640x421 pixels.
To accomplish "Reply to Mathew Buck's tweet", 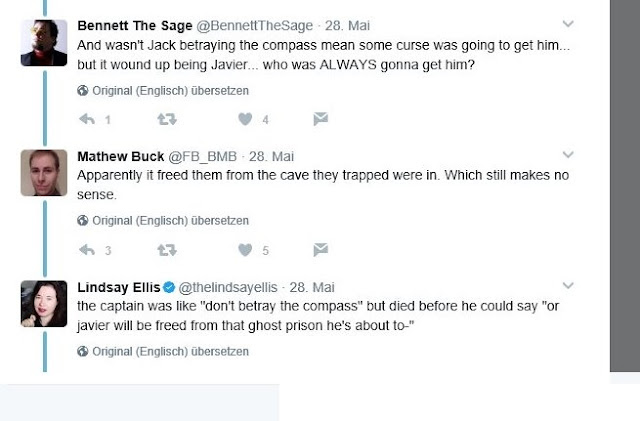I will (87, 250).
